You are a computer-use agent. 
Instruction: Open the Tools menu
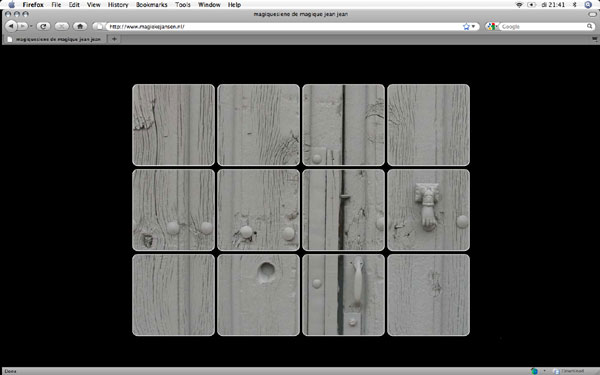(x=183, y=5)
